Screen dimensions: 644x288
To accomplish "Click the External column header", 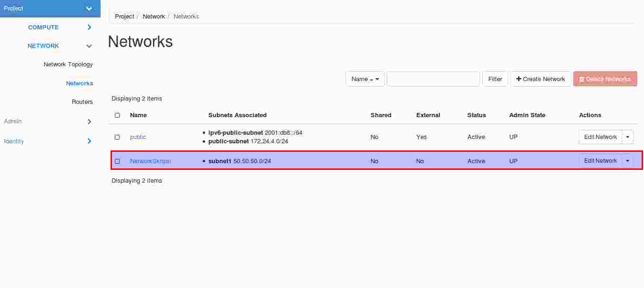I will [x=428, y=115].
